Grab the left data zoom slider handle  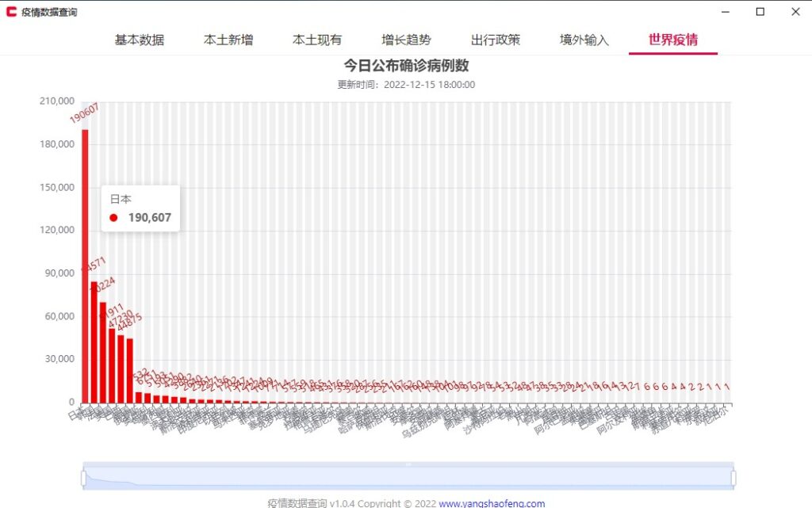coord(84,478)
